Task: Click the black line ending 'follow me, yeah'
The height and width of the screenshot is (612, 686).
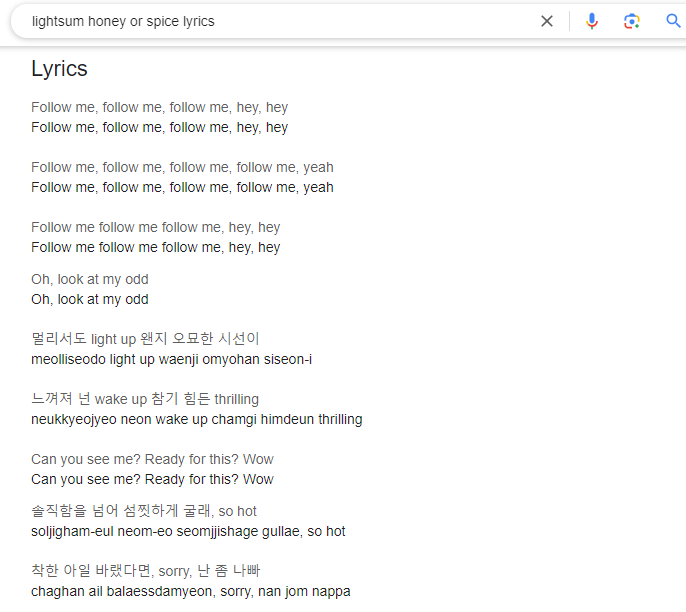Action: pos(182,187)
